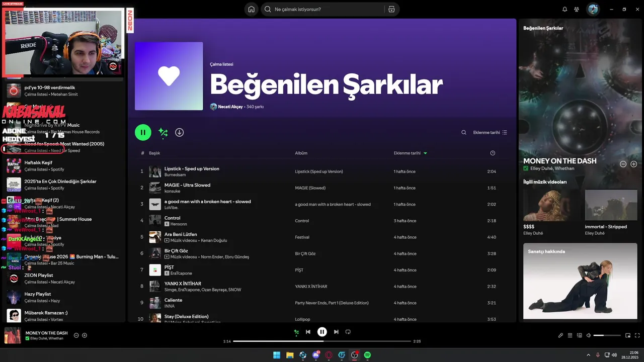Sort by duration via the clock icon header
Viewport: 644px width, 362px height.
493,153
